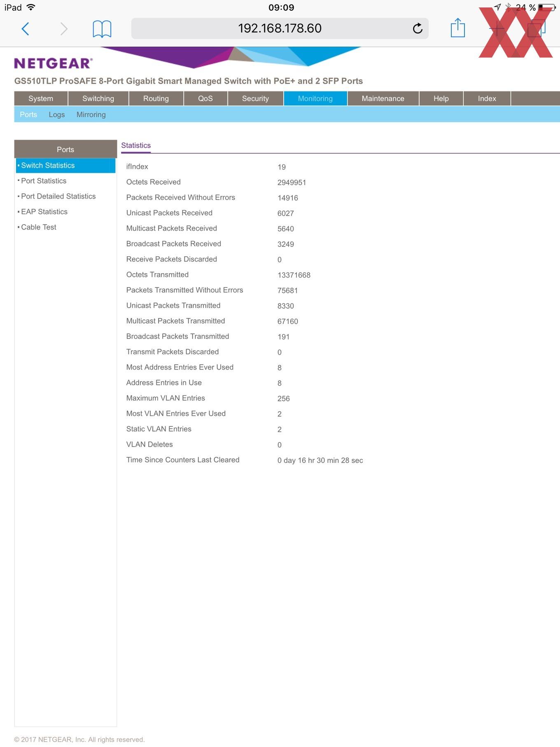Screen dimensions: 560x747
Task: Click Most VLAN Entries Ever Used label
Action: [176, 414]
